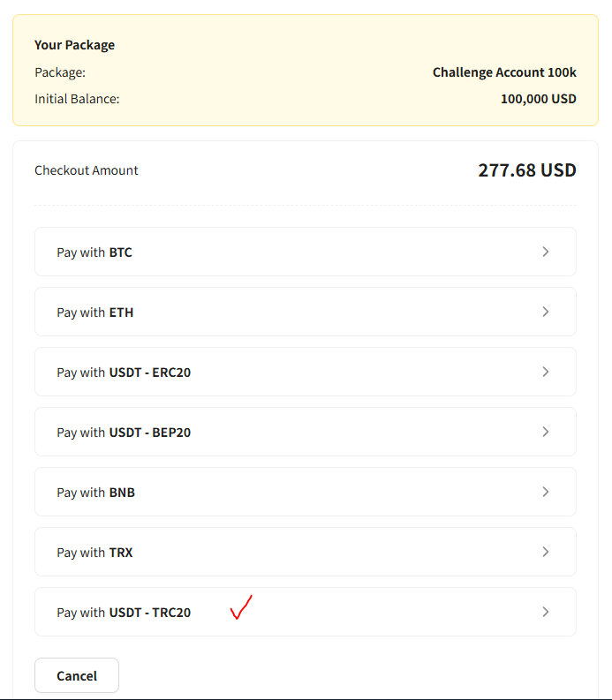Image resolution: width=612 pixels, height=700 pixels.
Task: Click the Challenge Account 100k package name
Action: pyautogui.click(x=504, y=72)
